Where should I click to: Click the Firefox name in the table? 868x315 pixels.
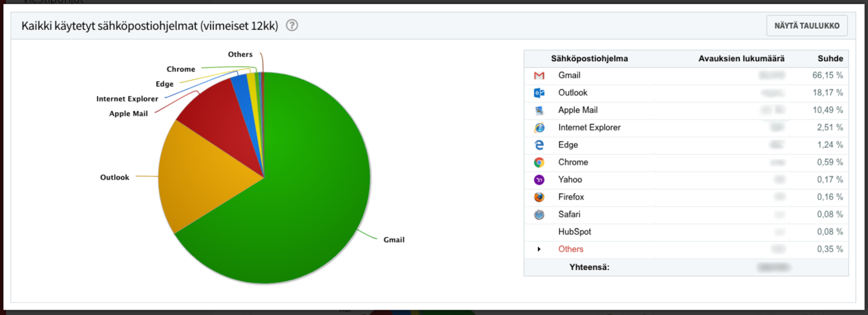tap(571, 197)
